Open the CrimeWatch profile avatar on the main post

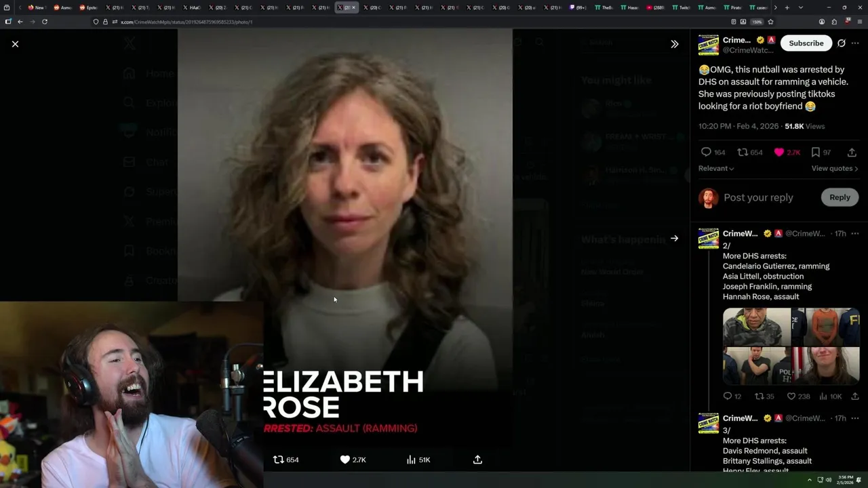[x=709, y=44]
